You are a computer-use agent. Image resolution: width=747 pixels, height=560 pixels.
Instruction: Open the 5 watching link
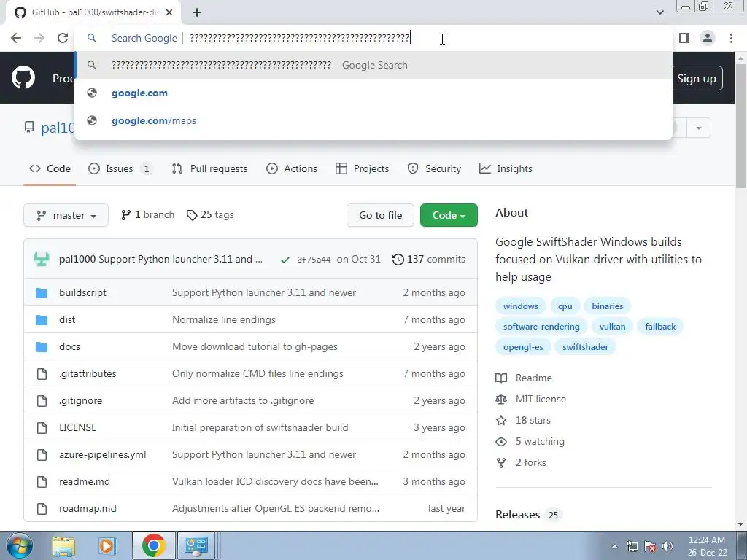[530, 441]
